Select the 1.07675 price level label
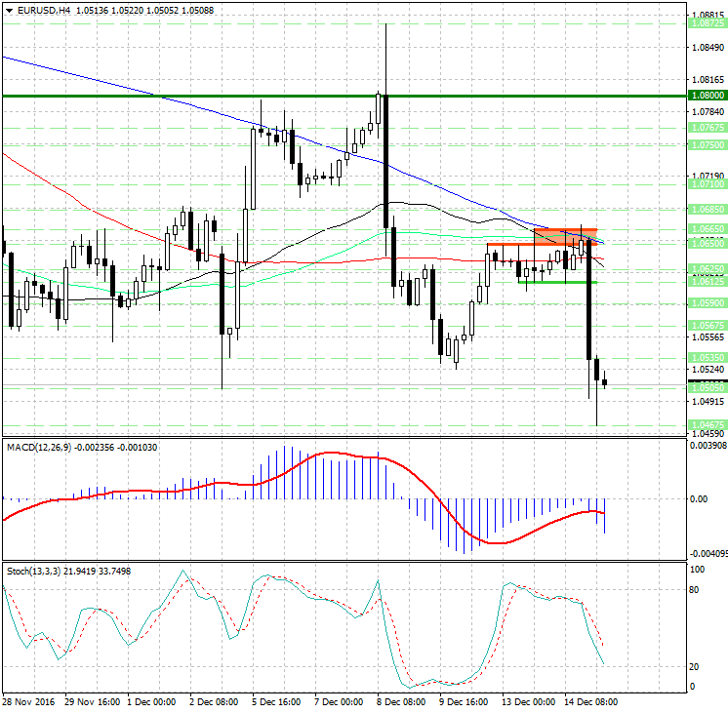Image resolution: width=728 pixels, height=713 pixels. point(708,128)
